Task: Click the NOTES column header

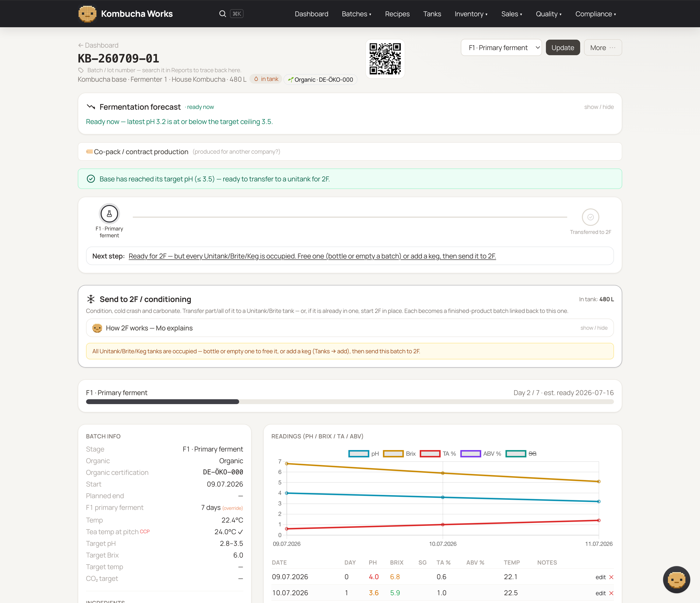Action: pos(547,562)
